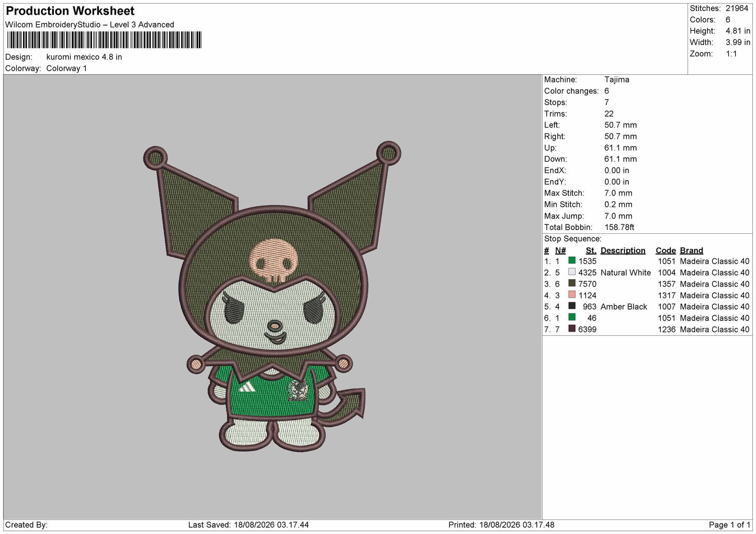
Task: Click the 'Stop Sequence:' heading
Action: tap(573, 239)
